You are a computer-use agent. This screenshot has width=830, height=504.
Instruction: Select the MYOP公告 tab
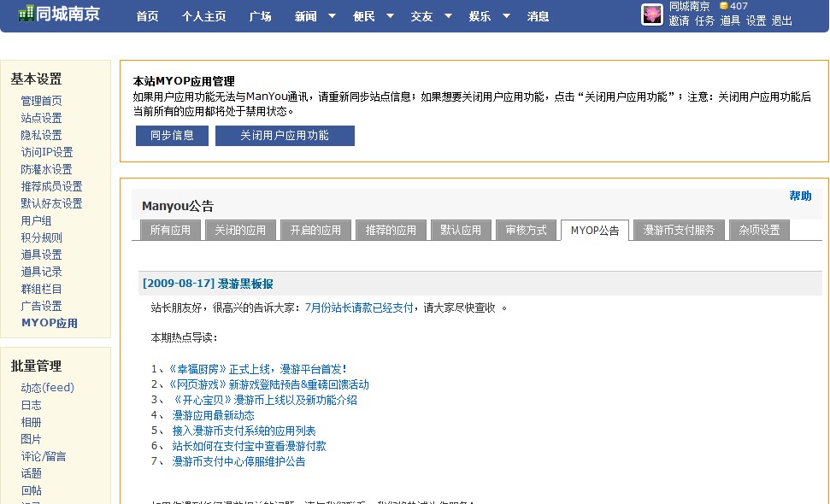click(x=595, y=231)
